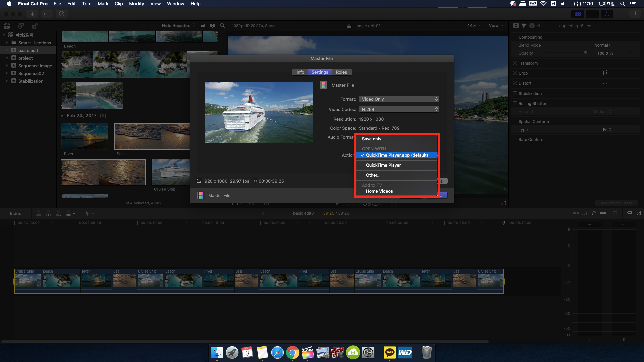The image size is (644, 362).
Task: Click the Share/Export icon in toolbar
Action: 635,14
